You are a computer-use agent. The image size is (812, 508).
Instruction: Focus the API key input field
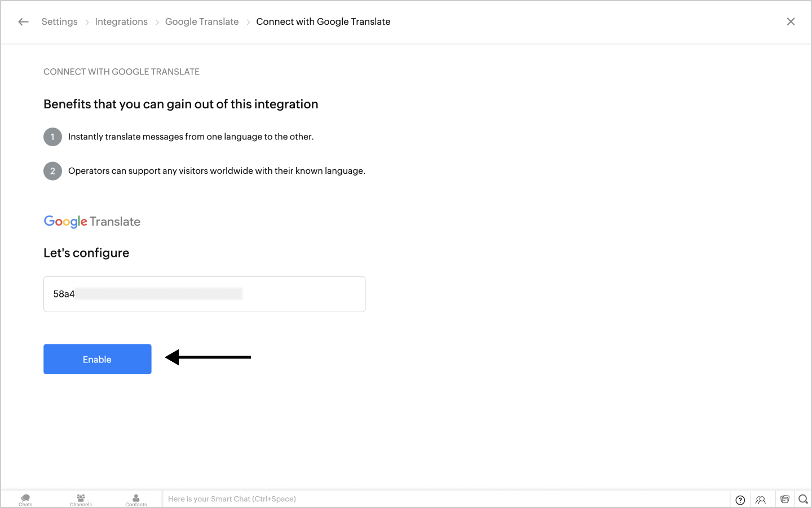click(204, 294)
